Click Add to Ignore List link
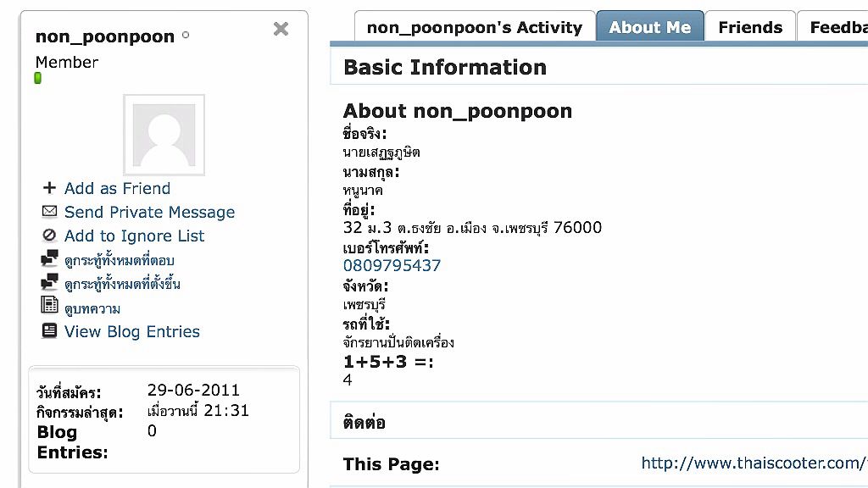The height and width of the screenshot is (488, 868). pyautogui.click(x=134, y=236)
